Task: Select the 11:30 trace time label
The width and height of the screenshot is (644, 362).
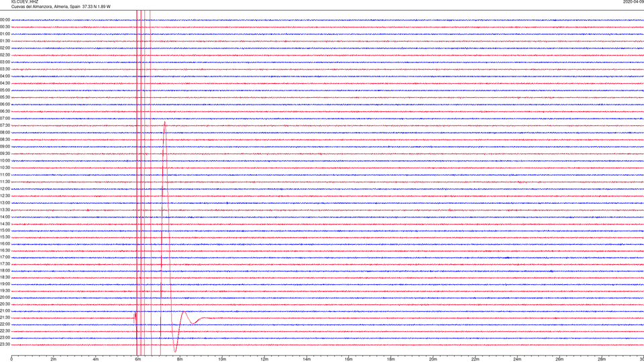Action: point(5,182)
